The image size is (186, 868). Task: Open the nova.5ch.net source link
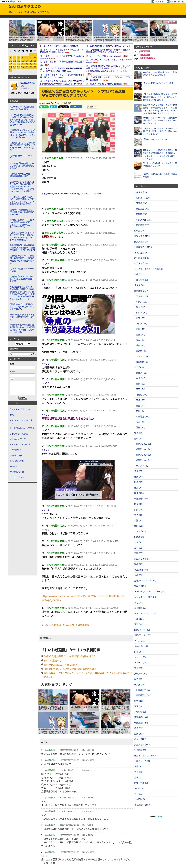click(x=75, y=194)
